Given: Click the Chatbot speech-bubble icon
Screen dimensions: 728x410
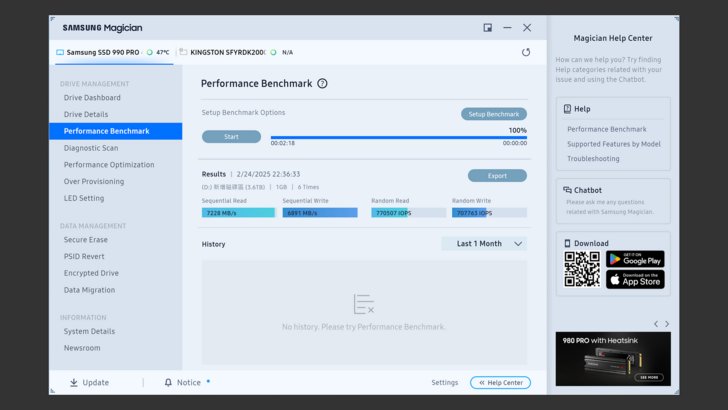Looking at the screenshot, I should tap(567, 190).
